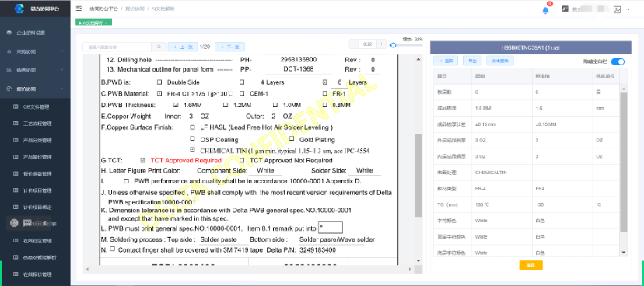
Task: Collapse the sidebar with the hamburger icon
Action: (79, 9)
